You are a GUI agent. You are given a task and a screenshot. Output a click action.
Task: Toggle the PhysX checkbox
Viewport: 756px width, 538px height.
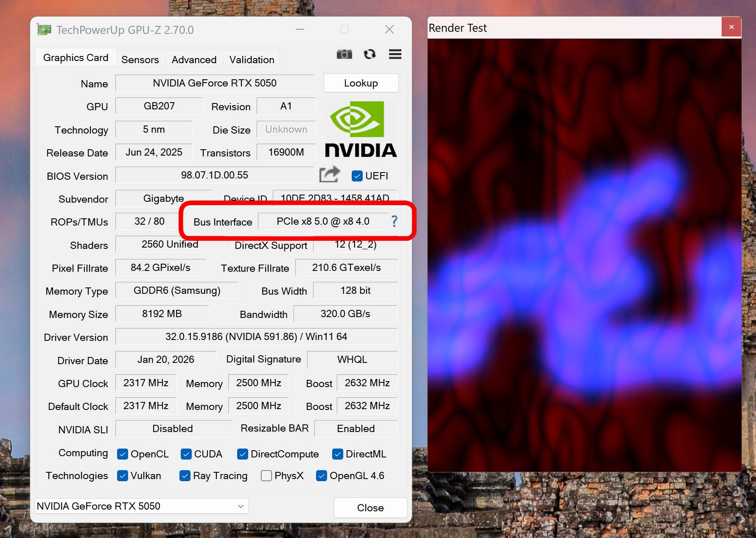pyautogui.click(x=266, y=476)
